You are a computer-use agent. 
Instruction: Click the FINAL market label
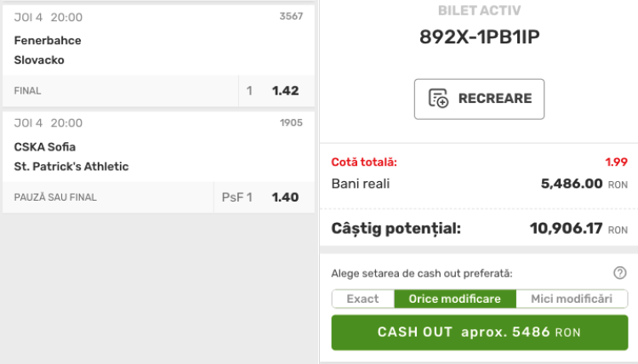[x=27, y=91]
